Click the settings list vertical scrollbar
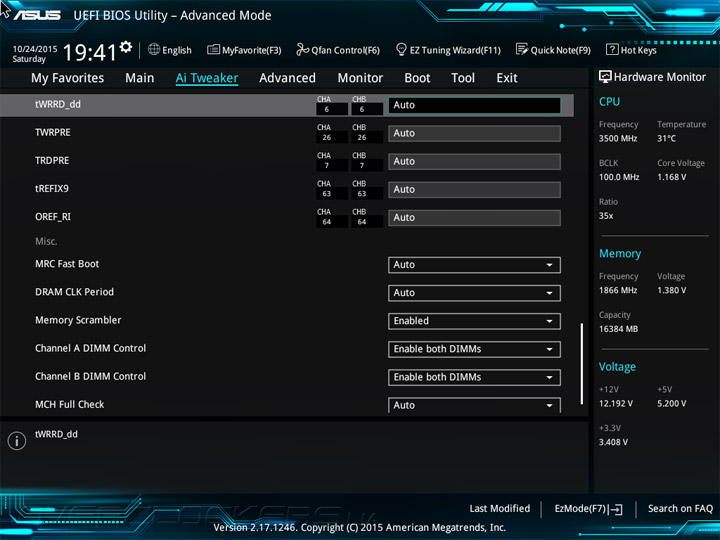This screenshot has height=540, width=720. pyautogui.click(x=582, y=364)
